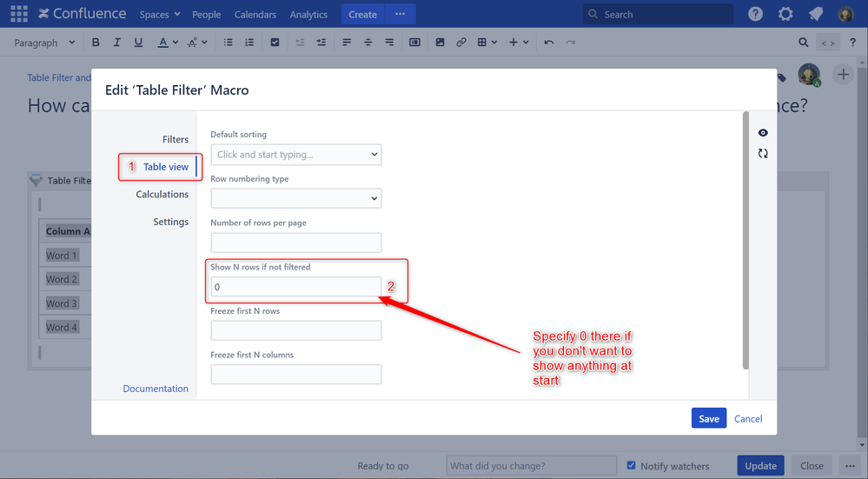Focus the Number of rows per page field
Screen dimensions: 868x479
[296, 243]
